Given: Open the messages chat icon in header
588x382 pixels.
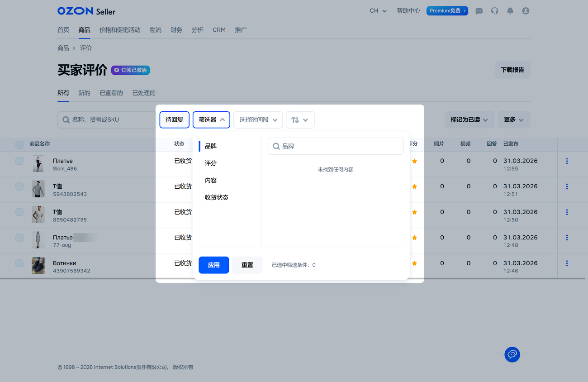Looking at the screenshot, I should point(479,11).
